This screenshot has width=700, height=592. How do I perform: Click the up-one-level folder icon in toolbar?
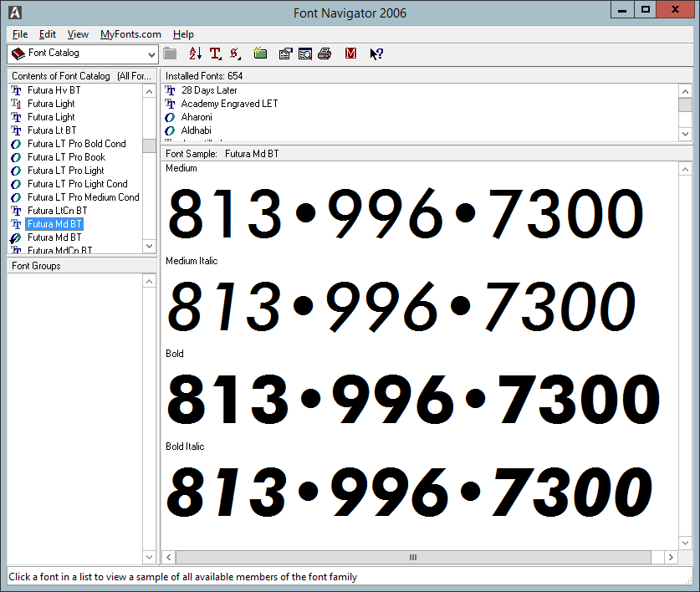click(170, 54)
